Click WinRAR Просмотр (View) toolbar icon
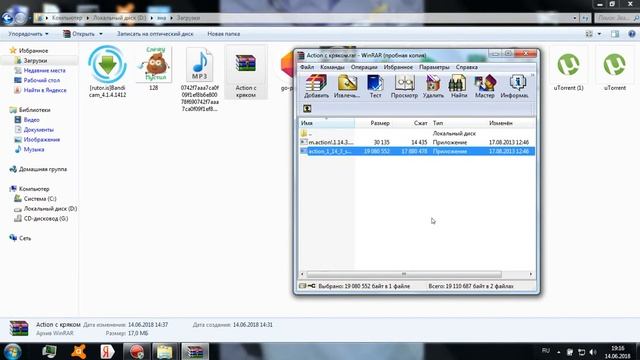This screenshot has width=640, height=360. [x=404, y=86]
